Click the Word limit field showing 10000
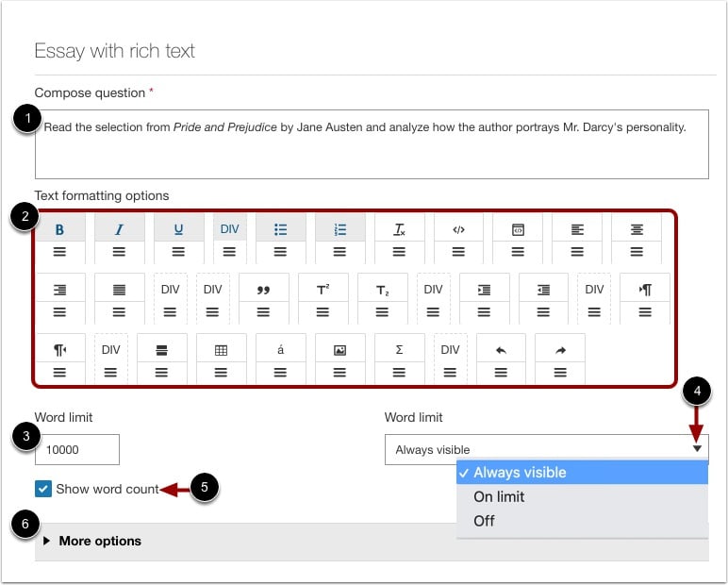This screenshot has height=585, width=728. coord(77,449)
